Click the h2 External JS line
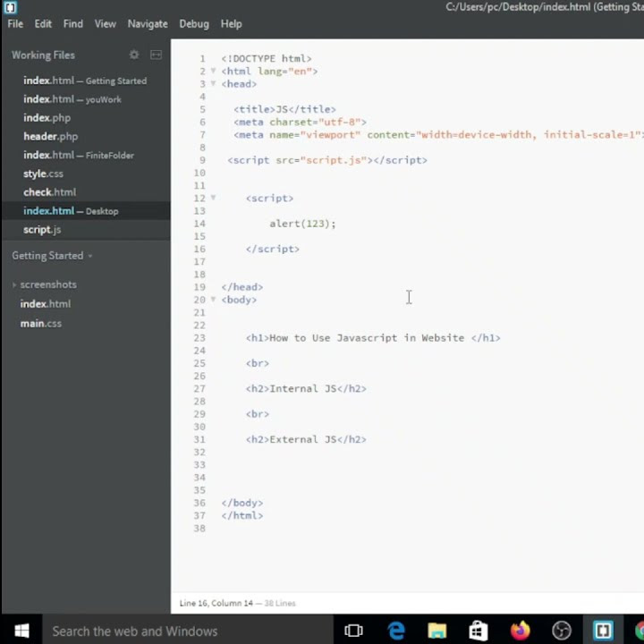This screenshot has width=644, height=644. tap(306, 439)
